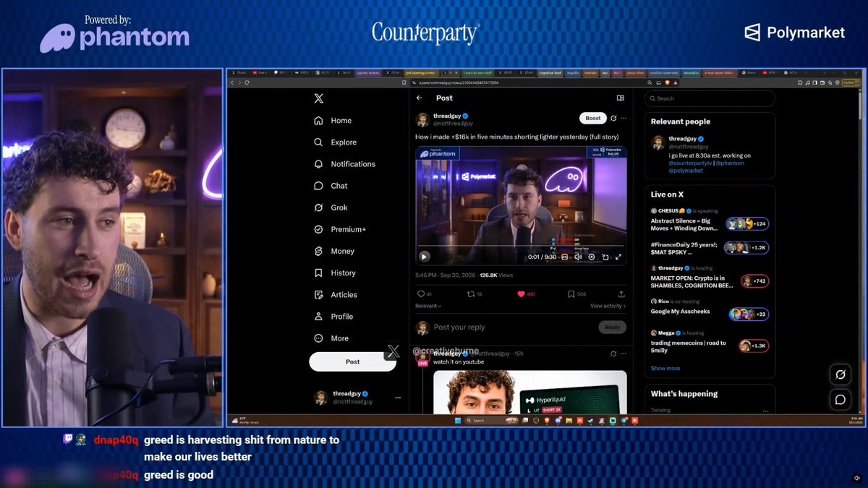Open the floating messages chat button
The image size is (868, 488).
tap(841, 399)
